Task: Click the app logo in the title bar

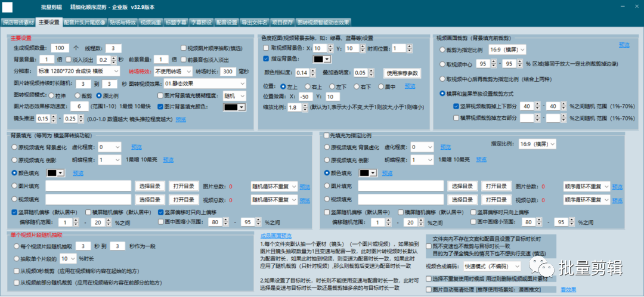Action: (7, 7)
